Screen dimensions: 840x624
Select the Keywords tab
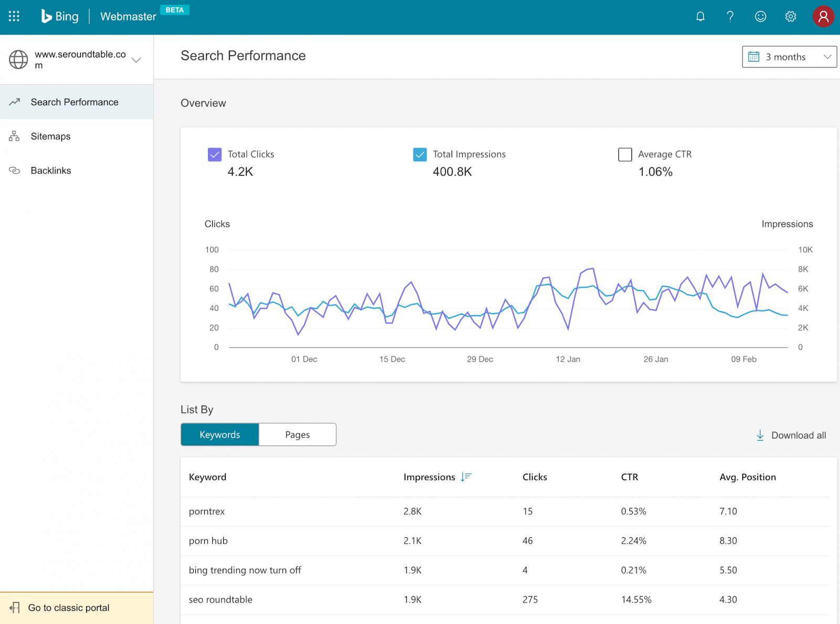[219, 434]
